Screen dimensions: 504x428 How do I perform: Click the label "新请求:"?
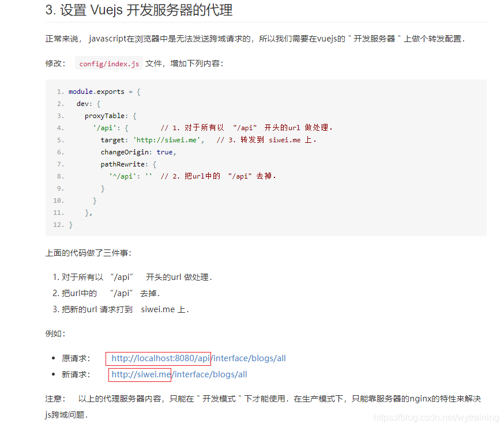pos(76,374)
